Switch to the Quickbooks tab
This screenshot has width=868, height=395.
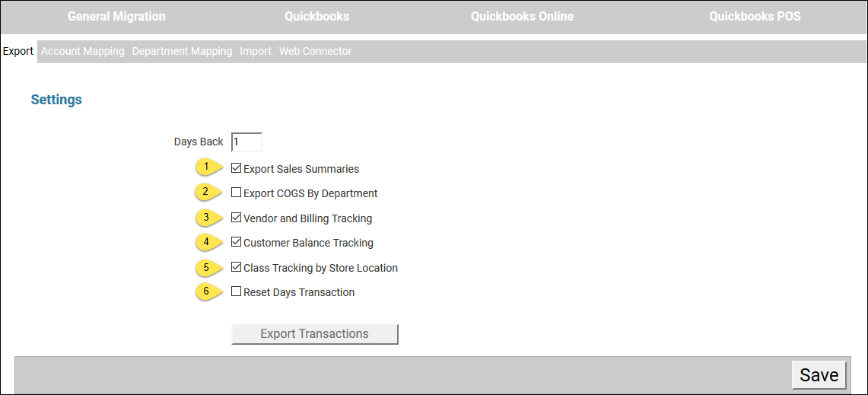(316, 17)
